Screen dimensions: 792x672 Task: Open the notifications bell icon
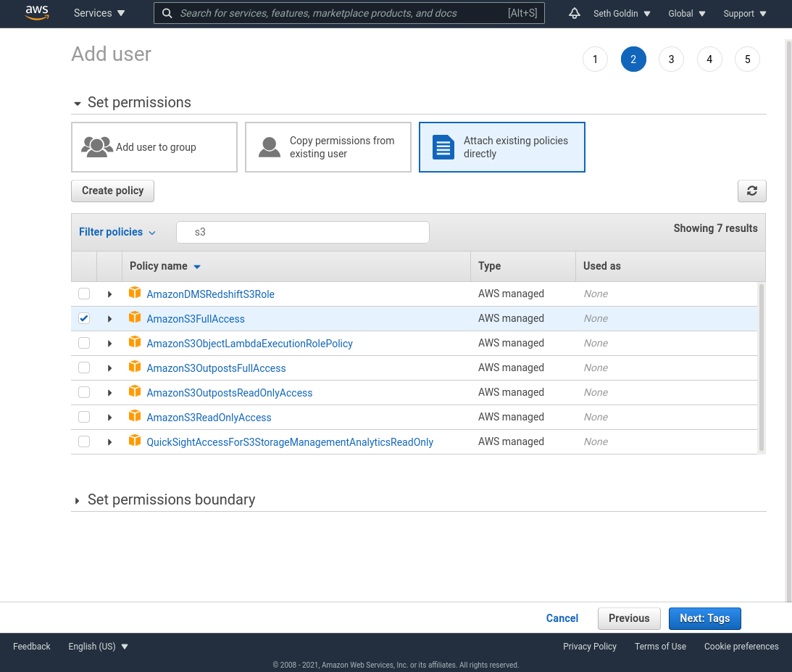click(x=575, y=13)
